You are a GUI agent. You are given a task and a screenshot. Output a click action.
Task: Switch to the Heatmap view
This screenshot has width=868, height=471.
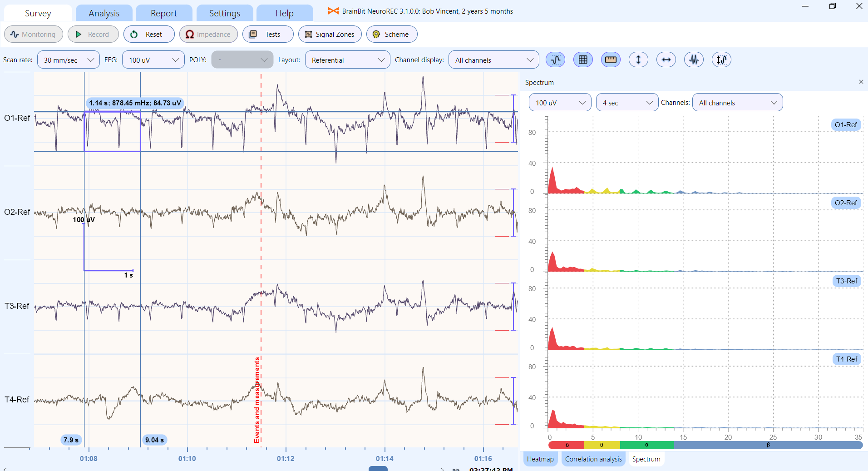[540, 459]
